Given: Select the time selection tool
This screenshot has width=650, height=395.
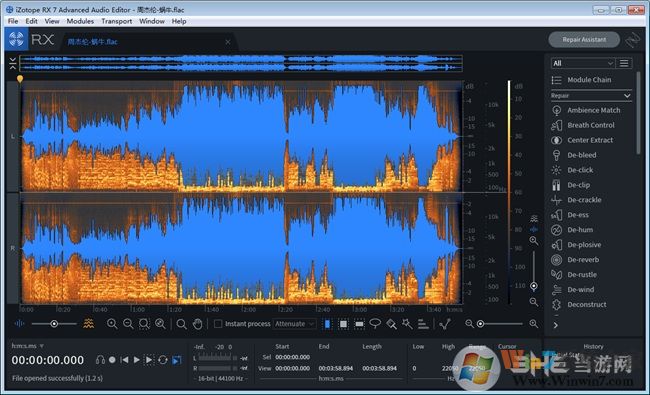Looking at the screenshot, I should tap(327, 324).
